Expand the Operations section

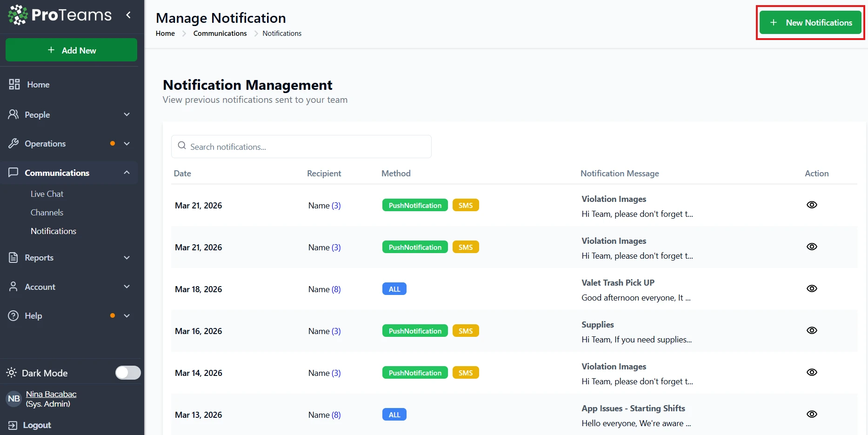click(127, 144)
